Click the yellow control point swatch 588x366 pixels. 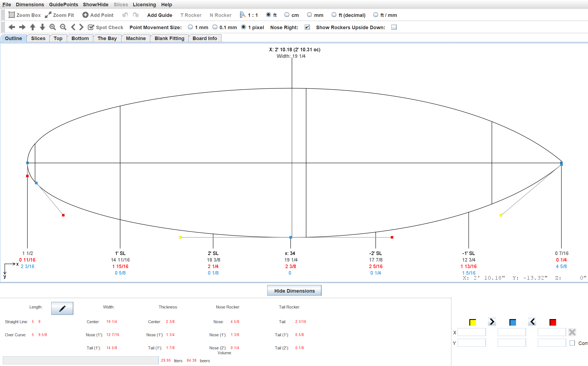click(x=473, y=322)
